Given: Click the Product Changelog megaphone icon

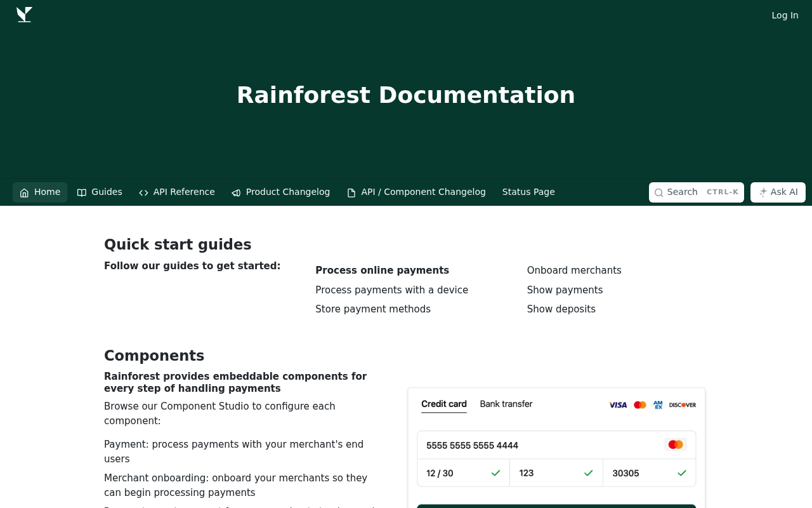Looking at the screenshot, I should point(236,192).
